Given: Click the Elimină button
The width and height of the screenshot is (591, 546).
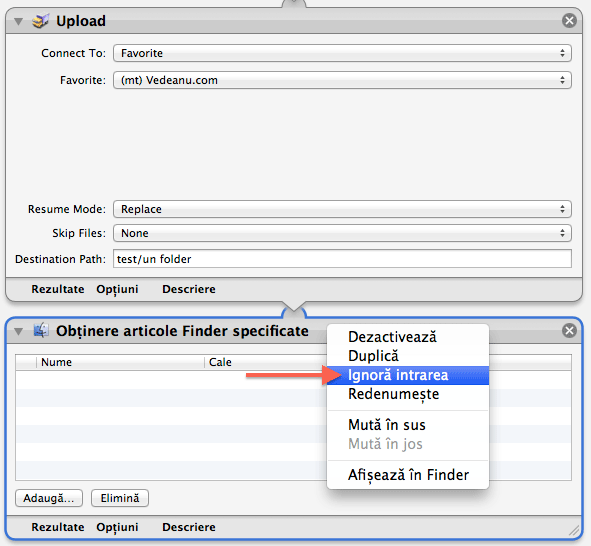Looking at the screenshot, I should (120, 498).
